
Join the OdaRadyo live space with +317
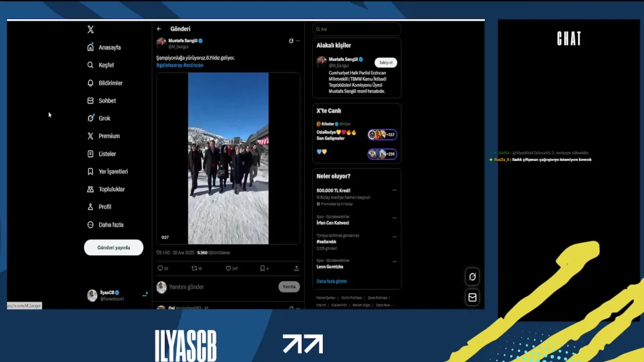382,135
